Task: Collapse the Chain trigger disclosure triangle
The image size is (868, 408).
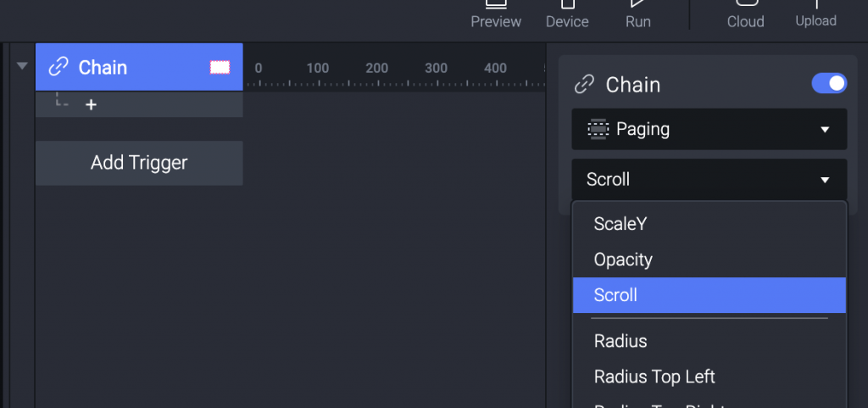Action: (22, 66)
